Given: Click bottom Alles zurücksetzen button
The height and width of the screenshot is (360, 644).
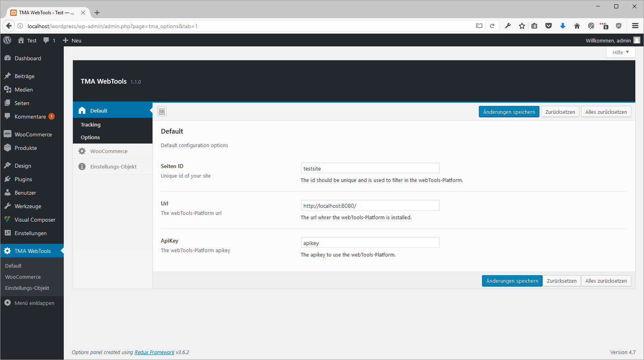Looking at the screenshot, I should click(606, 281).
